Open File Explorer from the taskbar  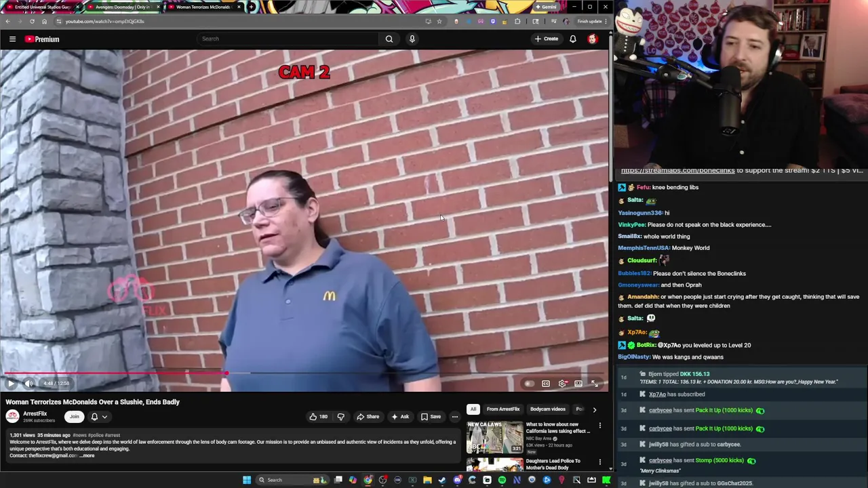[x=427, y=480]
